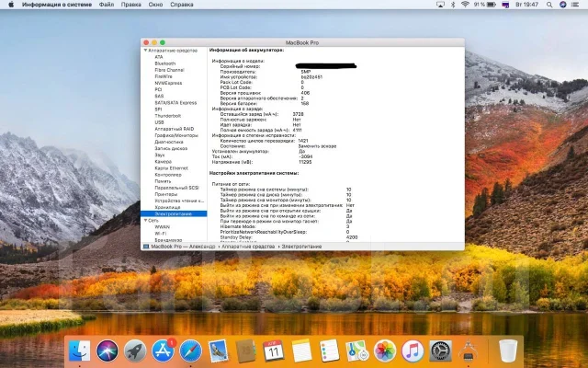Image resolution: width=588 pixels, height=368 pixels.
Task: Select Диагностика in the sidebar
Action: tap(169, 142)
